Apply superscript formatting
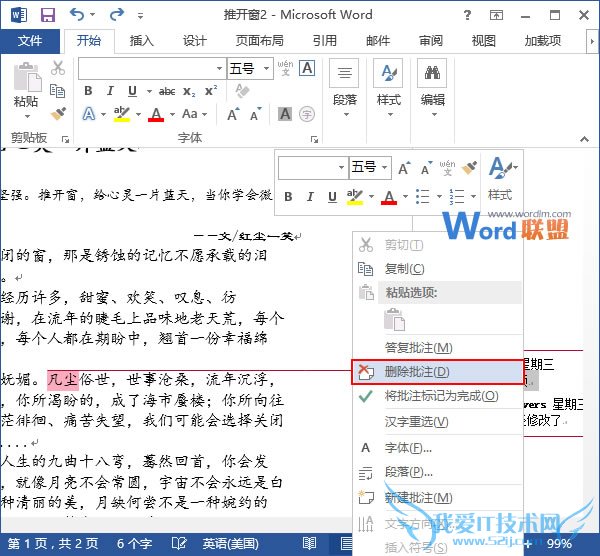This screenshot has height=556, width=600. click(211, 91)
